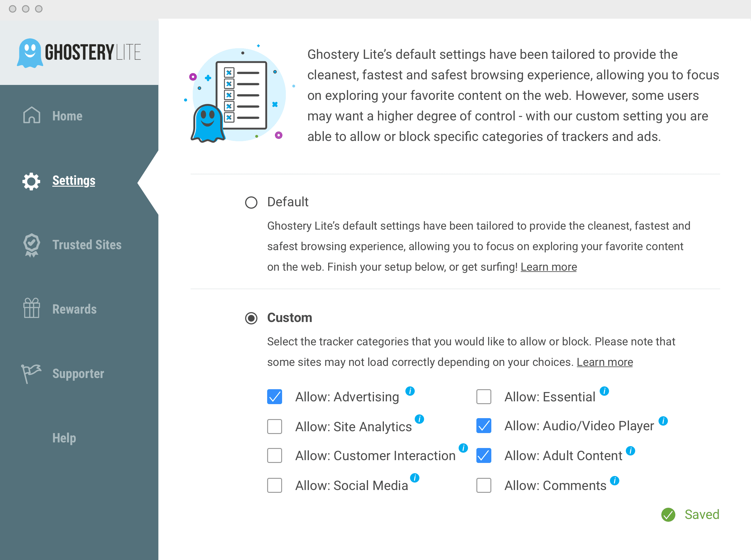
Task: Click the green Saved checkmark icon
Action: [x=668, y=515]
